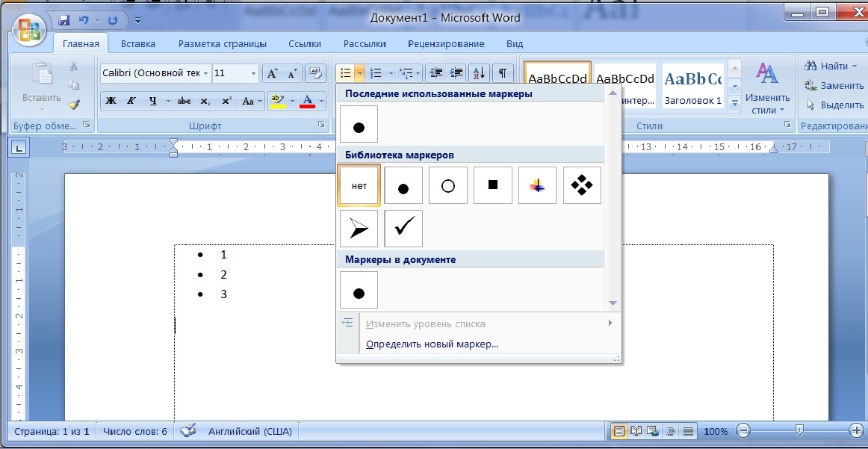
Task: Open the Выделить selection menu
Action: 834,105
